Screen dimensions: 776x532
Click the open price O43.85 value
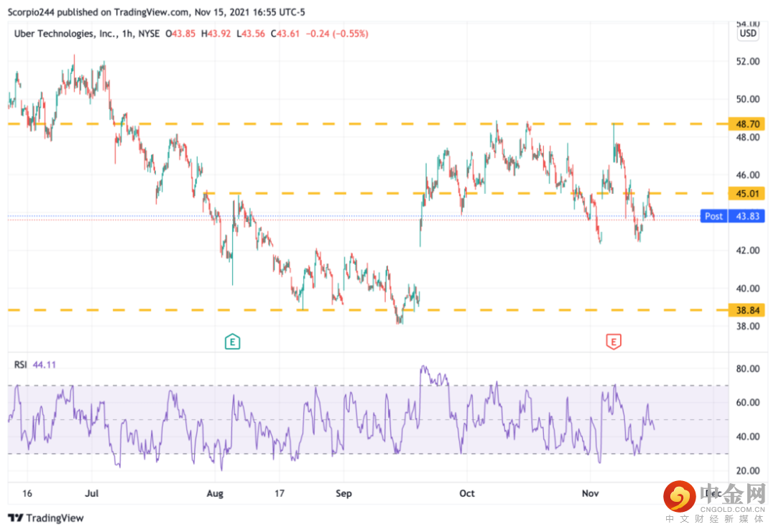180,34
